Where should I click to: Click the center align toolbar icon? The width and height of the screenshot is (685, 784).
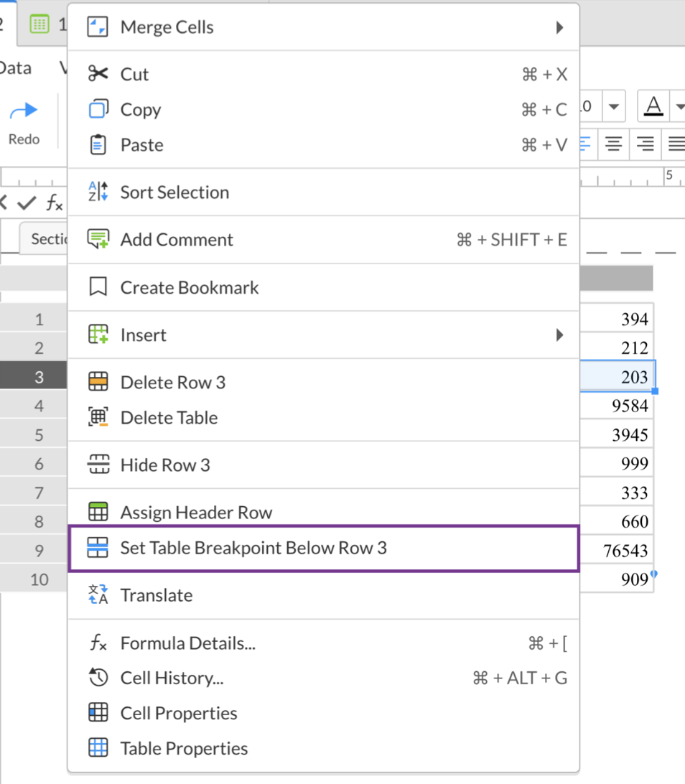point(613,144)
